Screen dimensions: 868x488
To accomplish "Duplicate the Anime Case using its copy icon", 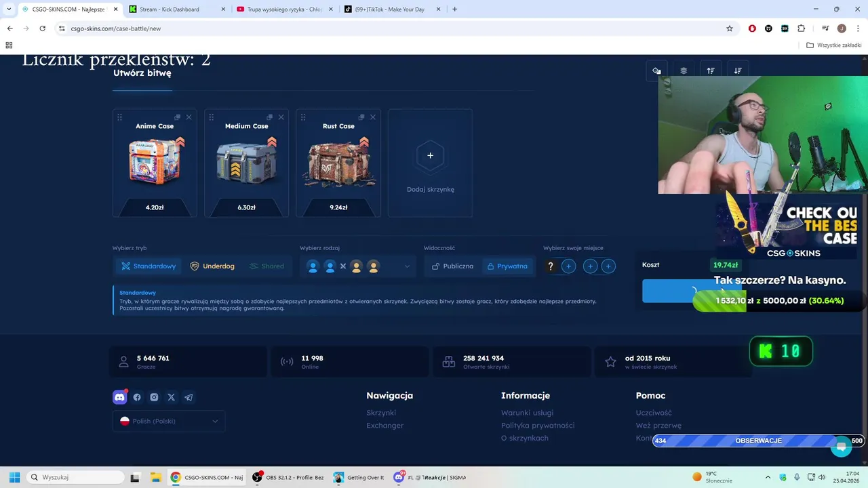I will pos(177,117).
